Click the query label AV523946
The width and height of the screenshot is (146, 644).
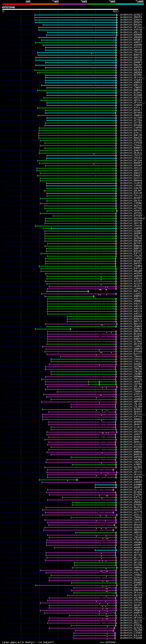tap(8, 8)
